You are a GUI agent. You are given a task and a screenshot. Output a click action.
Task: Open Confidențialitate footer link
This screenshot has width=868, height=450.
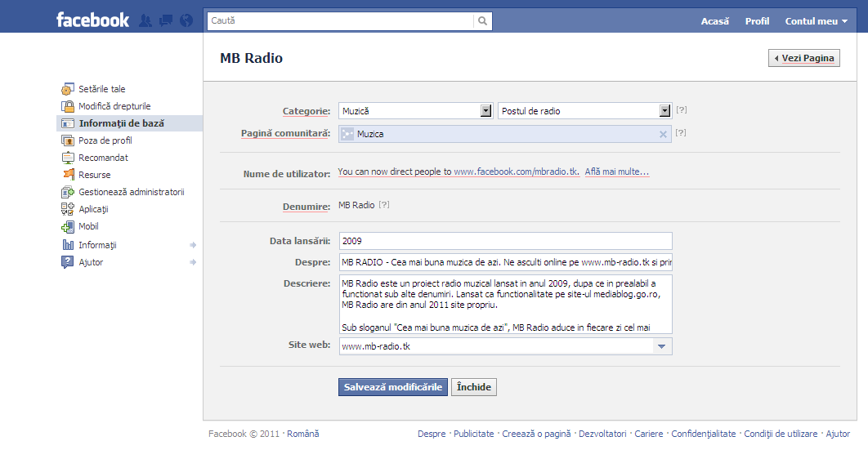click(704, 434)
